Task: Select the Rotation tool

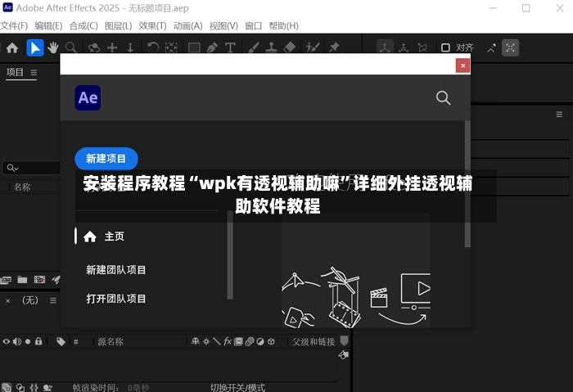Action: (153, 47)
